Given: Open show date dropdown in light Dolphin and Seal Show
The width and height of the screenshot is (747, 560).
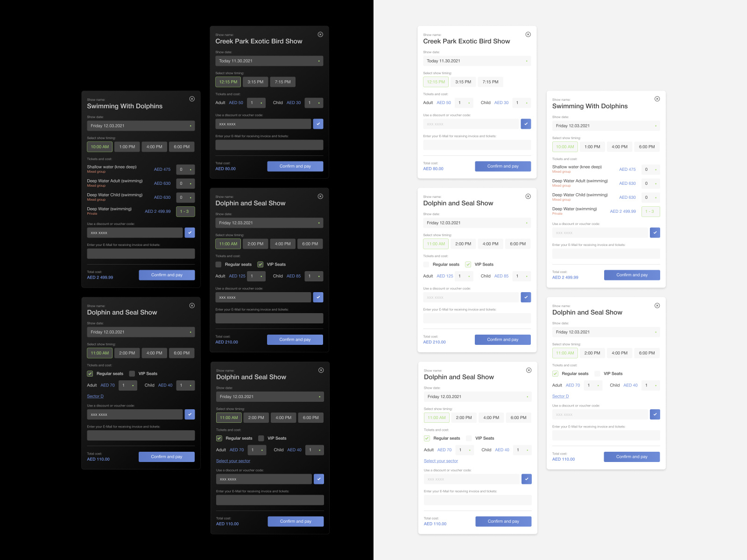Looking at the screenshot, I should 477,223.
